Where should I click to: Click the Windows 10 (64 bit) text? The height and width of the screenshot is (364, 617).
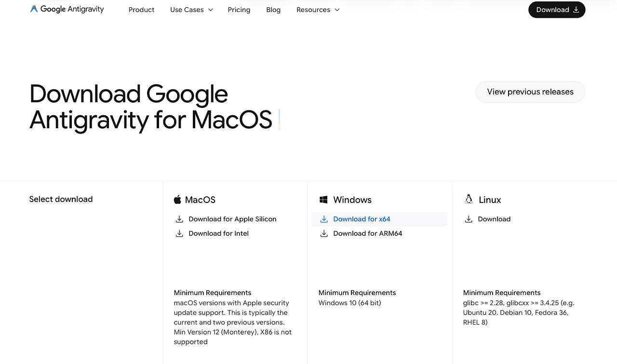350,303
